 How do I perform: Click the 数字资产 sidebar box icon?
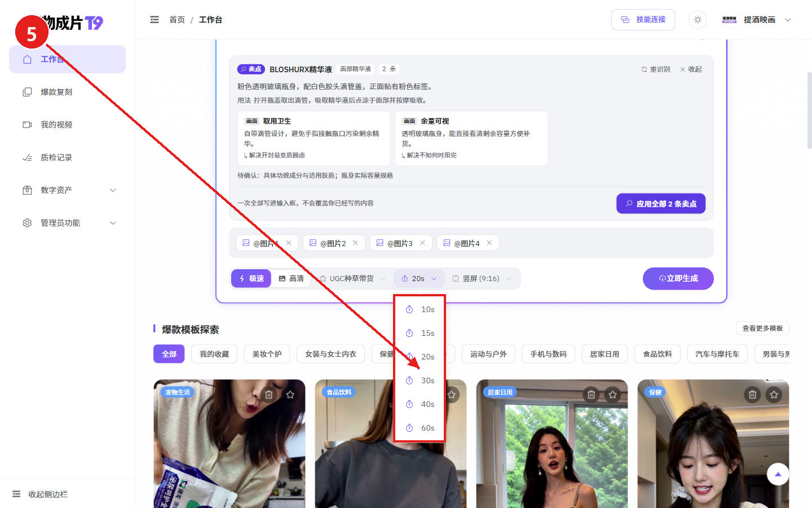(x=27, y=190)
